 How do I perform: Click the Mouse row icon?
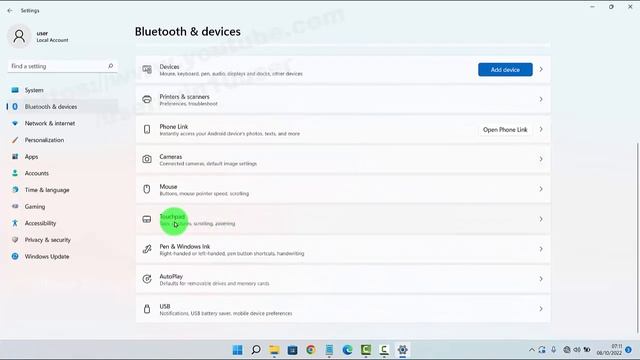(147, 189)
